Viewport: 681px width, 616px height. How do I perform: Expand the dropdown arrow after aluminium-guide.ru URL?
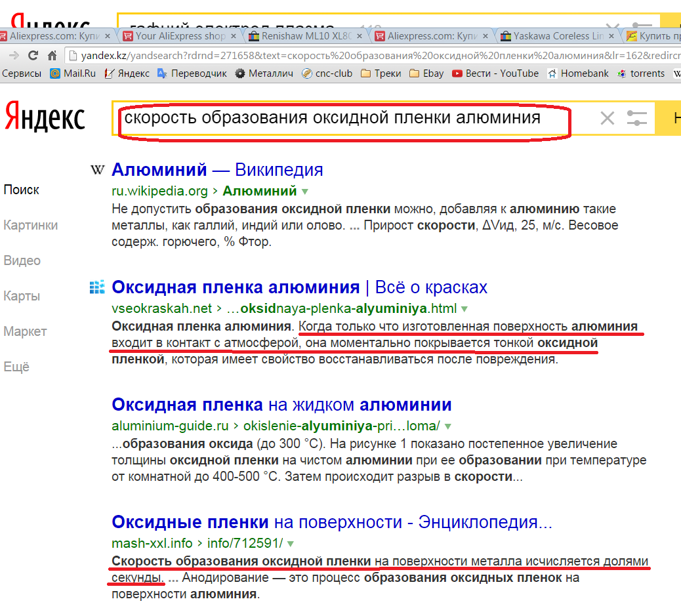pyautogui.click(x=448, y=426)
